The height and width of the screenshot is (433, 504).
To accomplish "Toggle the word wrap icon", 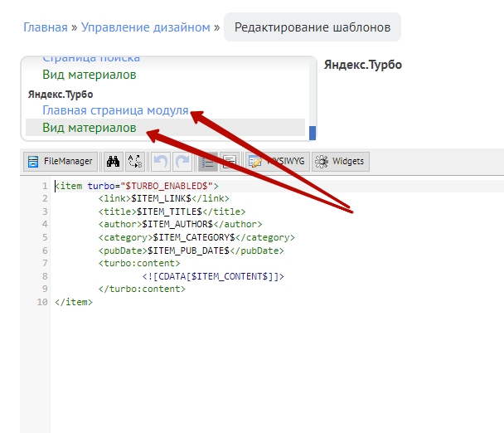I will click(x=230, y=162).
